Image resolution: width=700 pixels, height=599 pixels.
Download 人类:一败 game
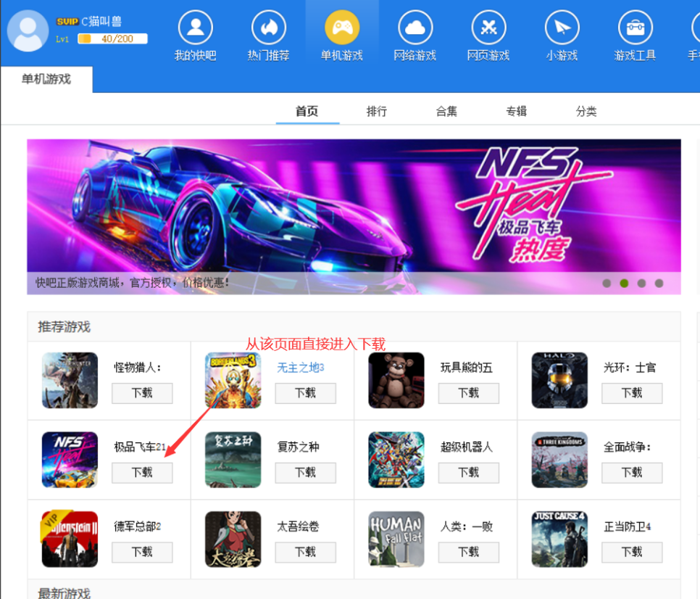(469, 552)
